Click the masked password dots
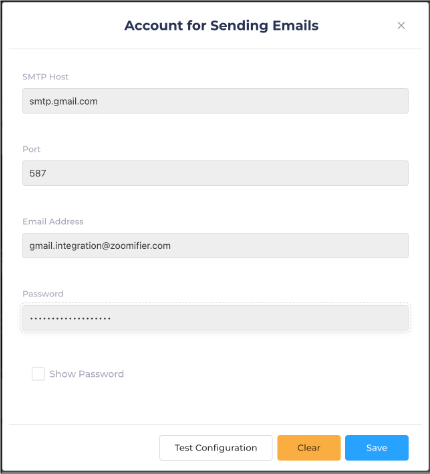 click(70, 319)
